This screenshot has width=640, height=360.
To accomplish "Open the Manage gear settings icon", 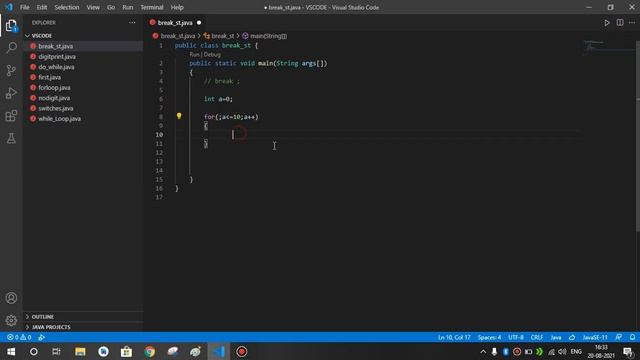I will point(11,320).
